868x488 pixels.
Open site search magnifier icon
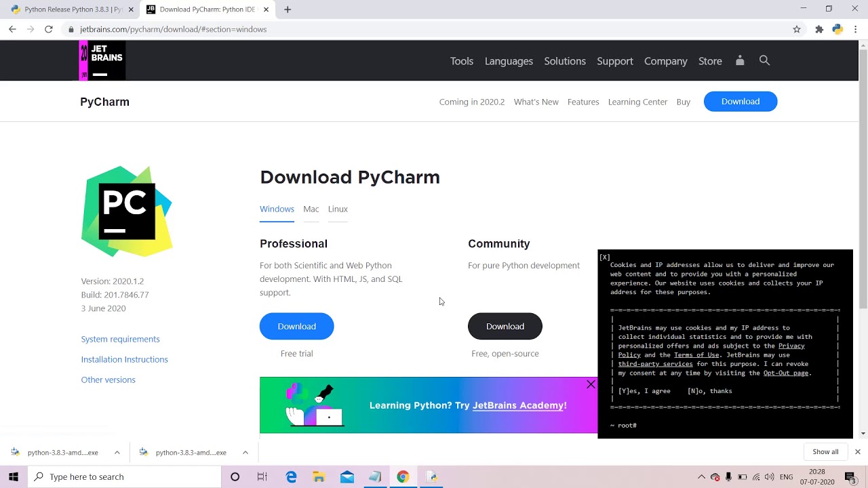tap(764, 60)
